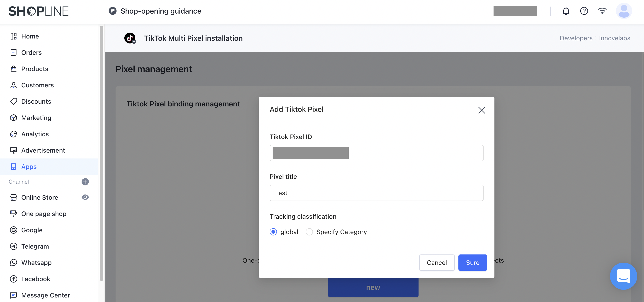Click the Home sidebar icon
The width and height of the screenshot is (644, 302).
click(x=14, y=36)
